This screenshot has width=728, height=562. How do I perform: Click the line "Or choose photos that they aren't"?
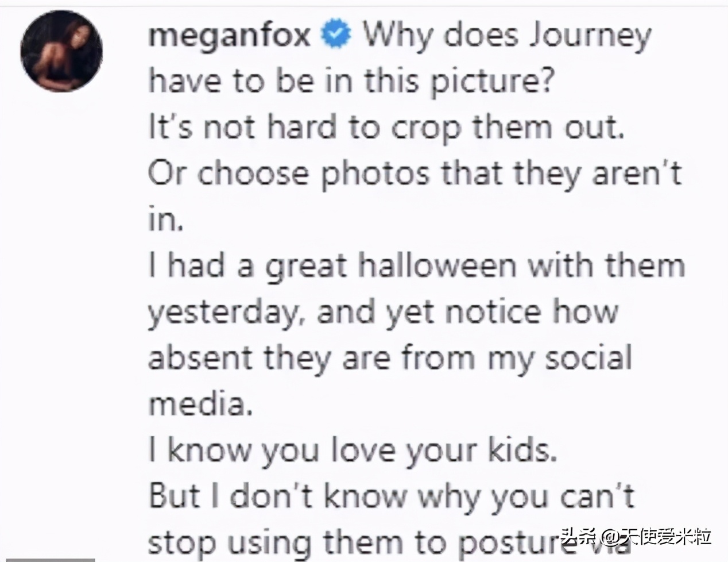[x=415, y=174]
